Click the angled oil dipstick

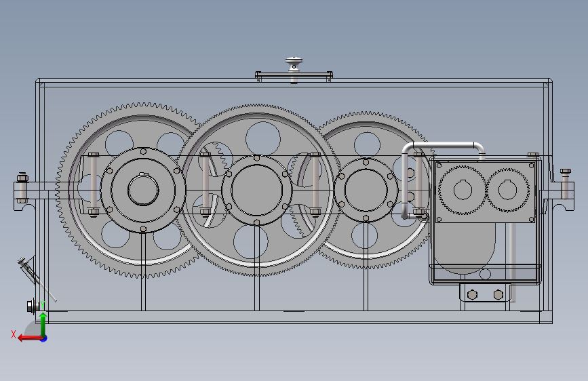37,279
